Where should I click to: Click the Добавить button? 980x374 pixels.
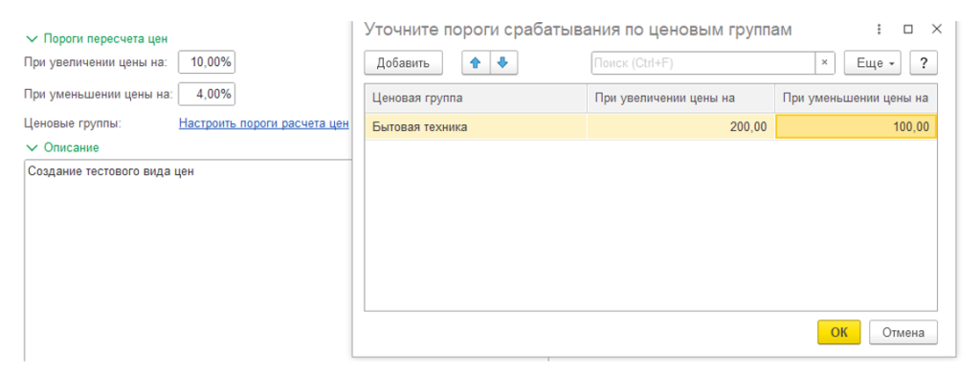403,63
